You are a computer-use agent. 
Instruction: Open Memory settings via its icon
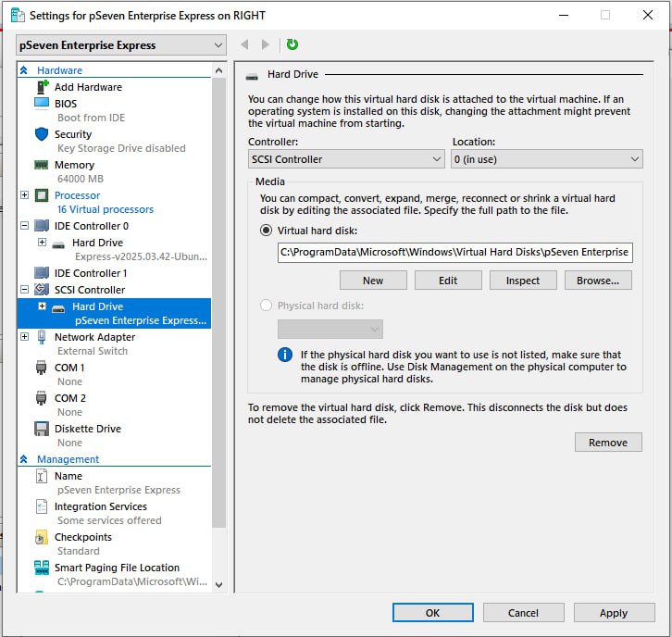tap(42, 165)
